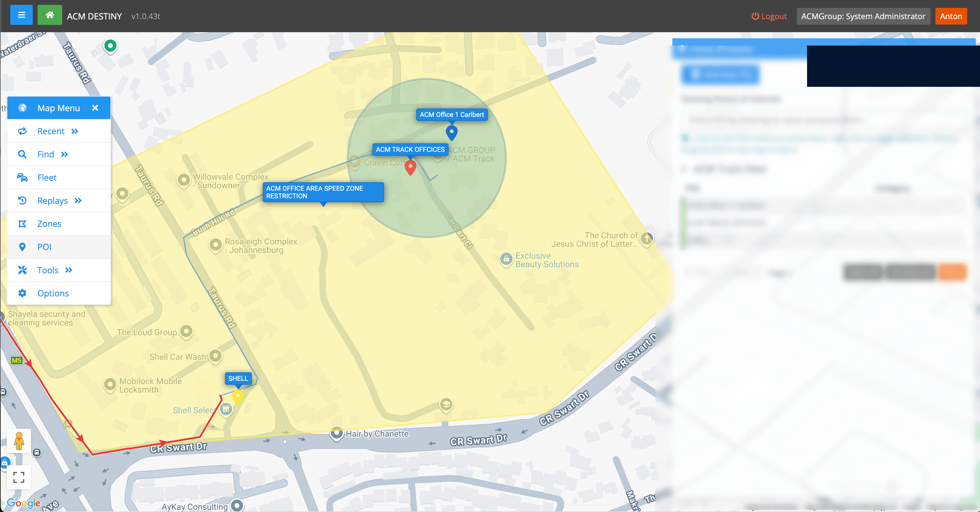Open the Zones menu item
This screenshot has height=512, width=980.
[x=59, y=224]
